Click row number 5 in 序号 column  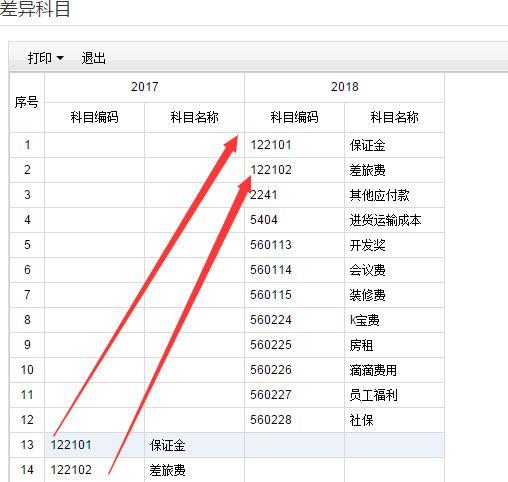27,245
